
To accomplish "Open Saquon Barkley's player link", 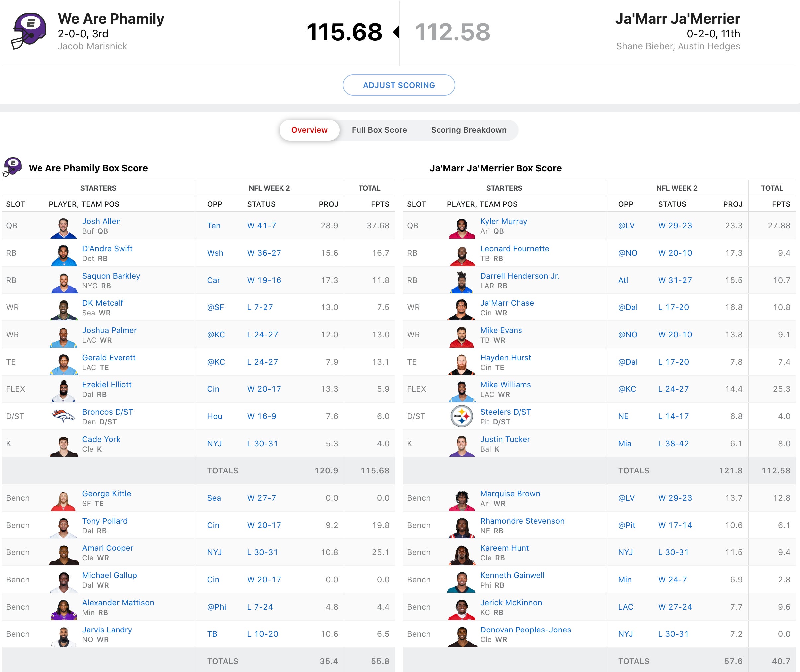I will coord(111,276).
